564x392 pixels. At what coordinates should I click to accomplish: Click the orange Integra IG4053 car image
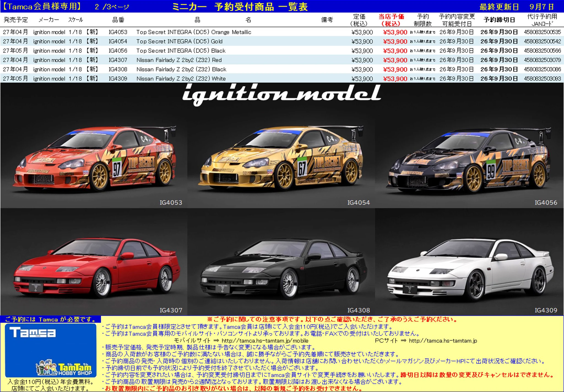click(94, 159)
